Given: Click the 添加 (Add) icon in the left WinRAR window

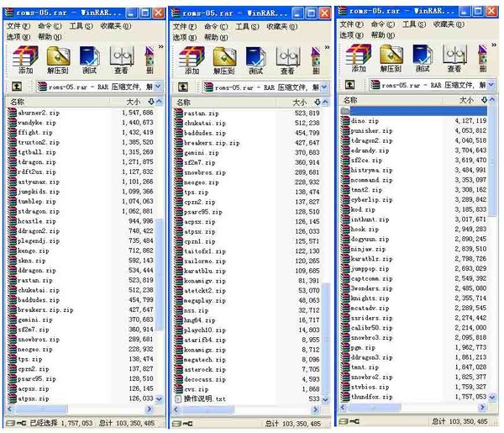Looking at the screenshot, I should [x=25, y=60].
